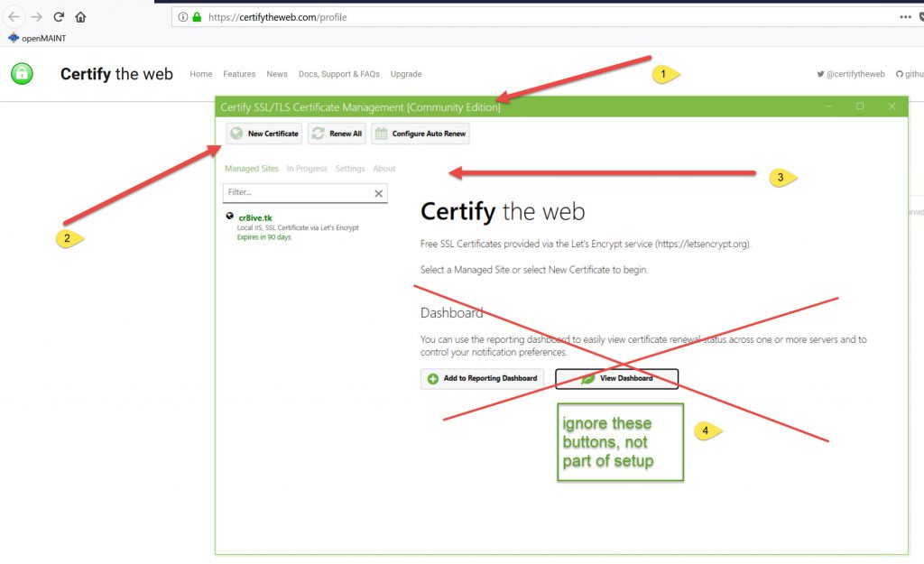The height and width of the screenshot is (564, 924).
Task: Click the browser reload icon
Action: click(59, 17)
